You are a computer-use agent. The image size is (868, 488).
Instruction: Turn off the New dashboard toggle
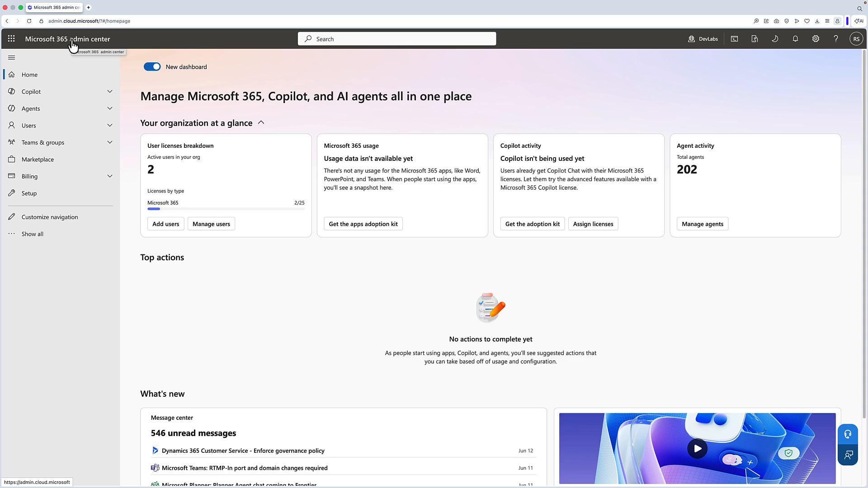152,67
